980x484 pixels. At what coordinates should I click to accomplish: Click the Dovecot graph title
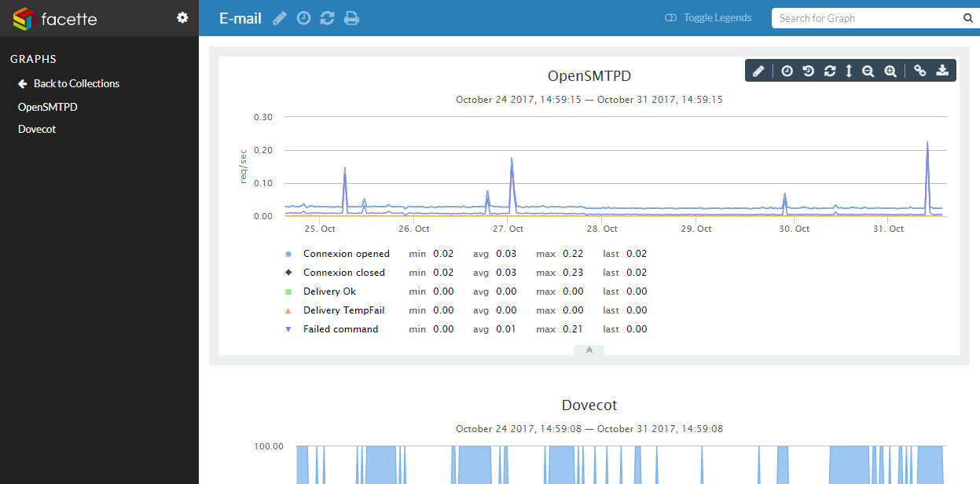(589, 405)
